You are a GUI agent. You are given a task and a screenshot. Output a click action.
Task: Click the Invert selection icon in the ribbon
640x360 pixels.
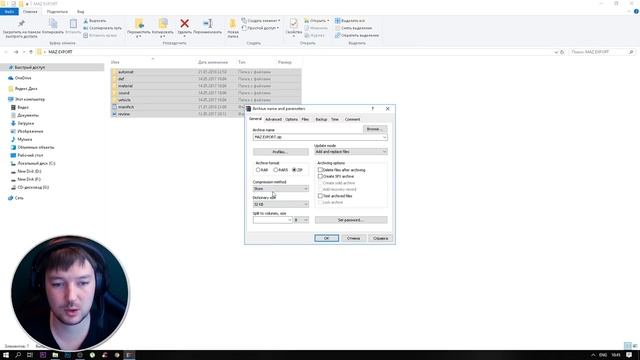338,36
